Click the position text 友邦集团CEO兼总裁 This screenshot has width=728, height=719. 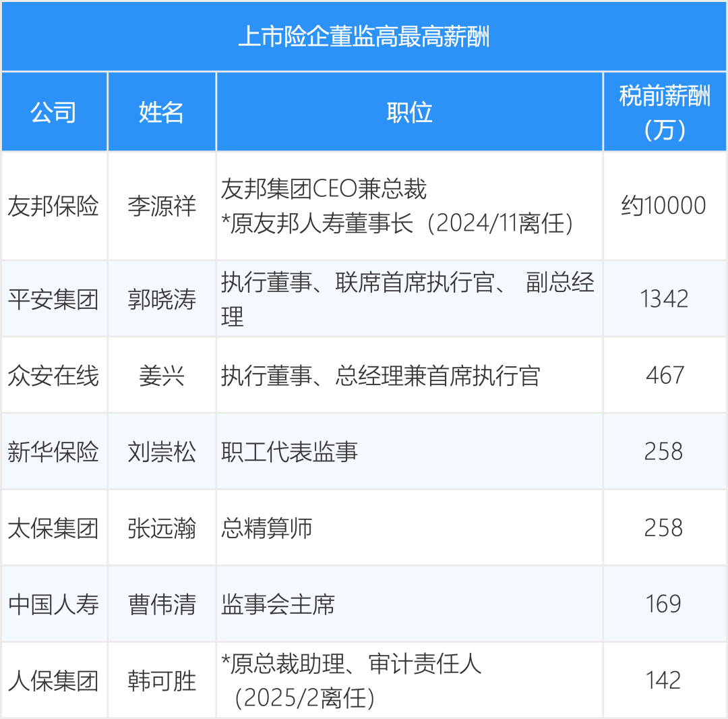pos(324,189)
